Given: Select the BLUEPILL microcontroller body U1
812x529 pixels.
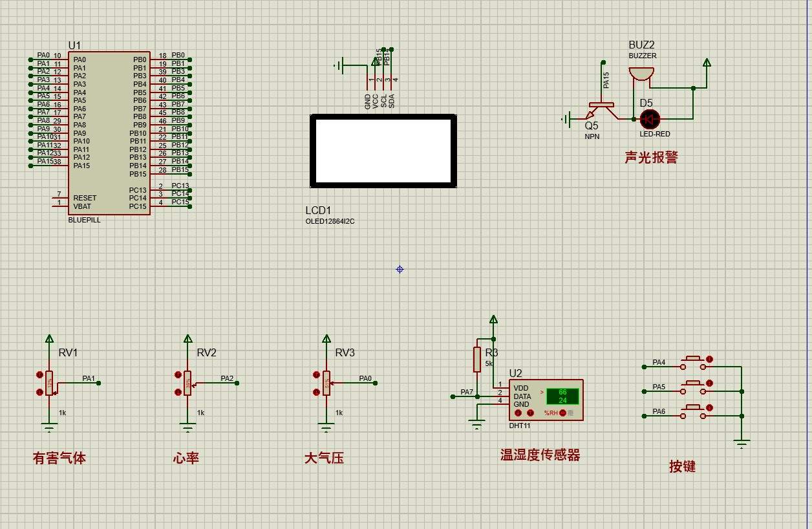Looking at the screenshot, I should click(109, 133).
